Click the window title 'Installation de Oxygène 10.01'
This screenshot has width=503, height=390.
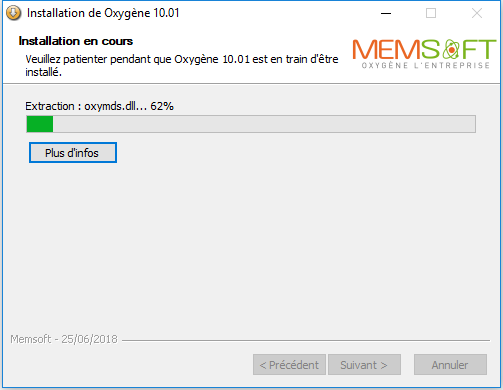pos(103,13)
